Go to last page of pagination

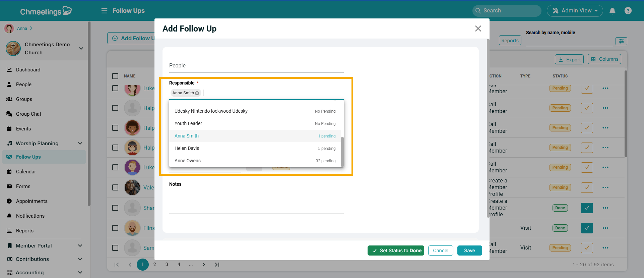(217, 265)
